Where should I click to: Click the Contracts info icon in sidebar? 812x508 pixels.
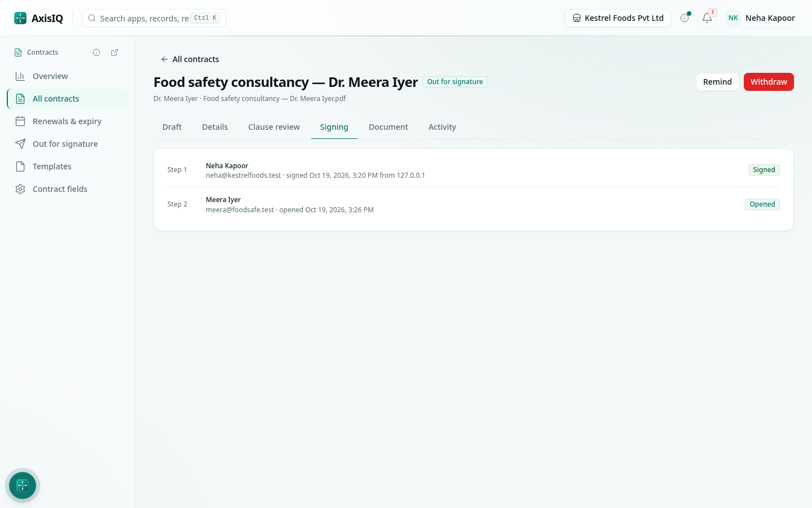96,52
